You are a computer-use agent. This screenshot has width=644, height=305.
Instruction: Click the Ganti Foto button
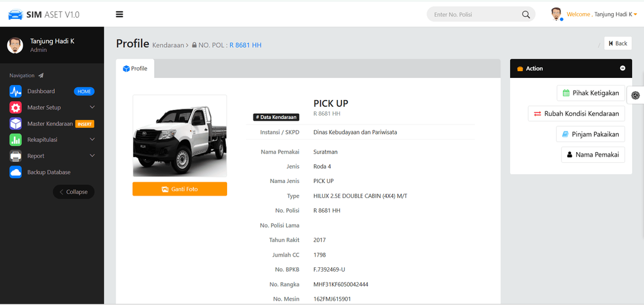[179, 189]
